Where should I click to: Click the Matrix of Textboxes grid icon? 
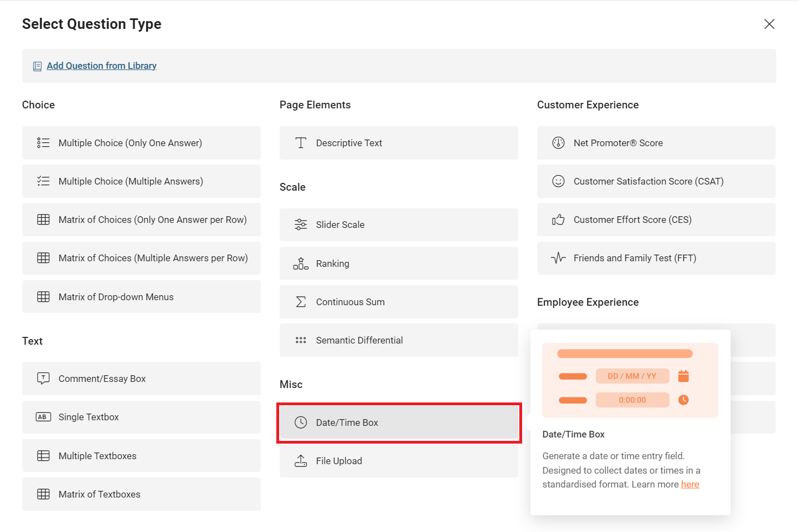coord(43,494)
